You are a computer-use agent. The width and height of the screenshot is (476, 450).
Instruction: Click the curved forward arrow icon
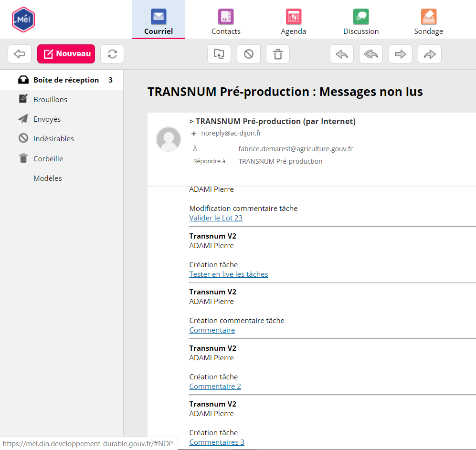[430, 54]
